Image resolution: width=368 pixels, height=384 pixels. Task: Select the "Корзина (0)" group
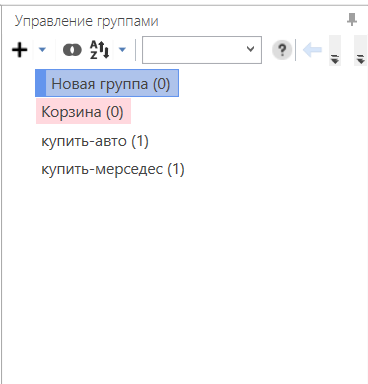click(x=83, y=112)
